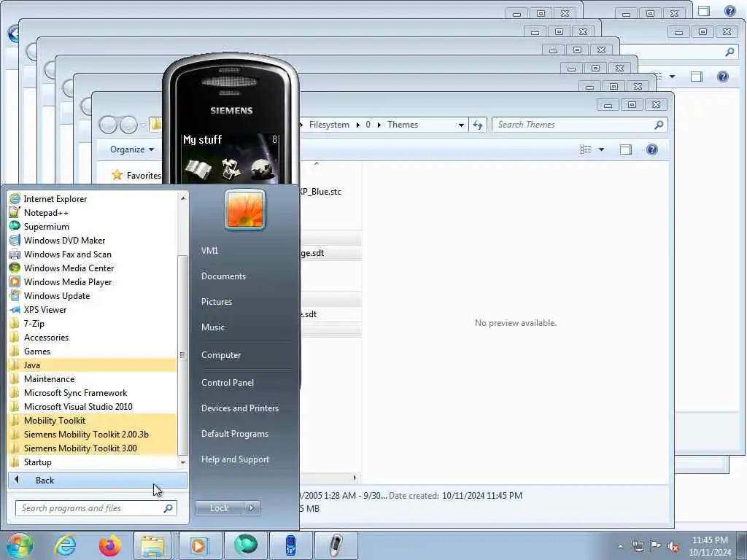Viewport: 747px width, 560px height.
Task: Open Internet Explorer from Start menu list
Action: [93, 199]
